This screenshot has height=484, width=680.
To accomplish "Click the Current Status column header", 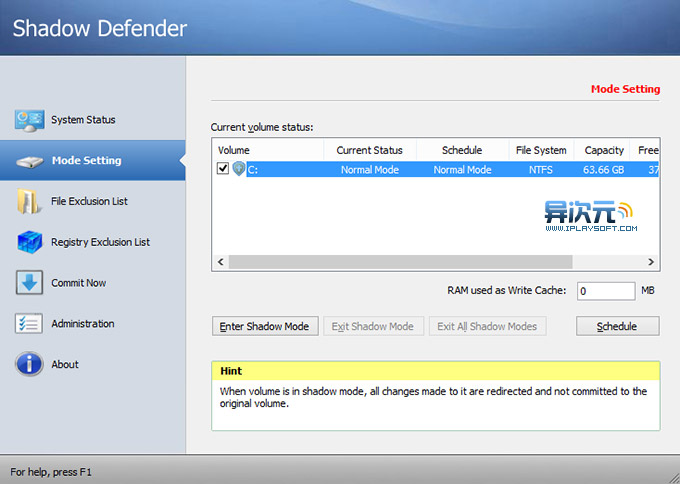I will click(x=370, y=150).
